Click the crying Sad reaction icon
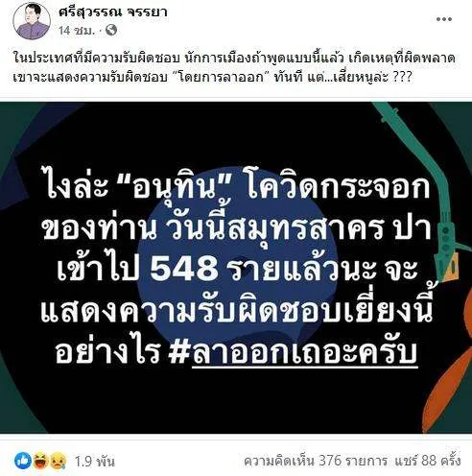Image resolution: width=472 pixels, height=476 pixels. [58, 461]
